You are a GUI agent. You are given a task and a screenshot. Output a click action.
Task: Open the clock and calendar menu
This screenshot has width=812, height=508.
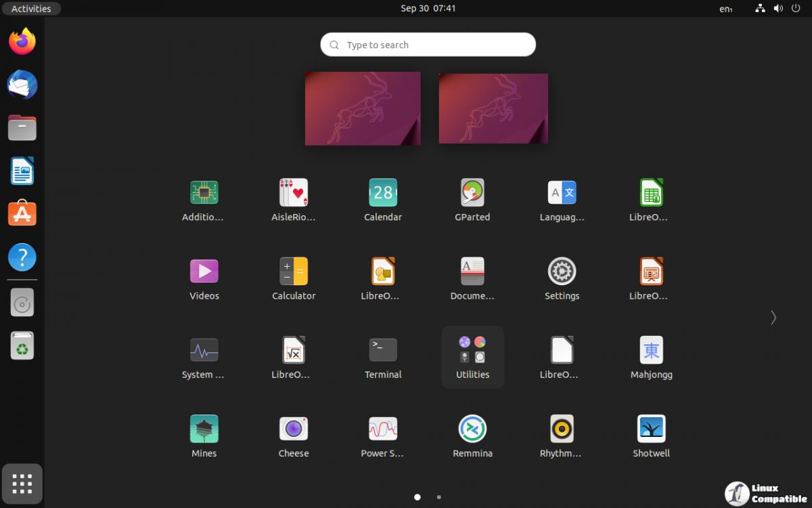click(428, 9)
